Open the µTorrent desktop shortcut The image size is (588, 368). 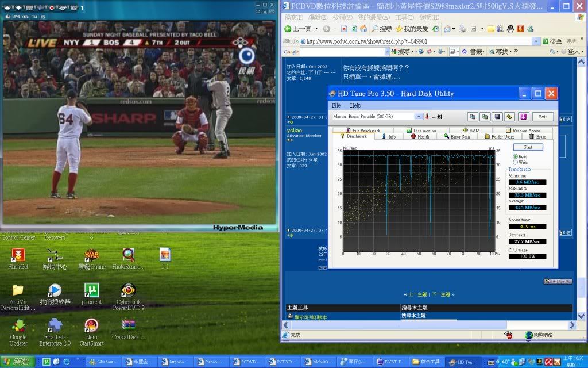91,294
